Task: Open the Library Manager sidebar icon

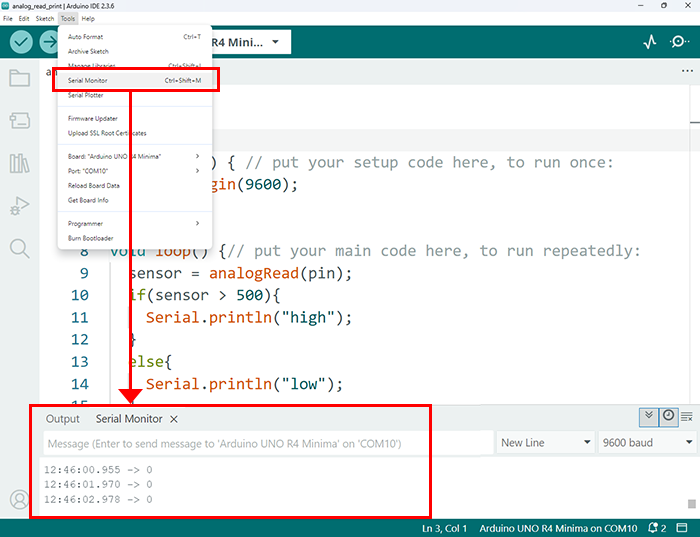Action: pos(20,163)
